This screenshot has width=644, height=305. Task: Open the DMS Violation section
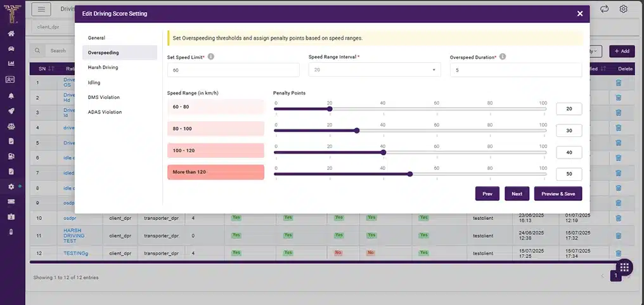[104, 97]
